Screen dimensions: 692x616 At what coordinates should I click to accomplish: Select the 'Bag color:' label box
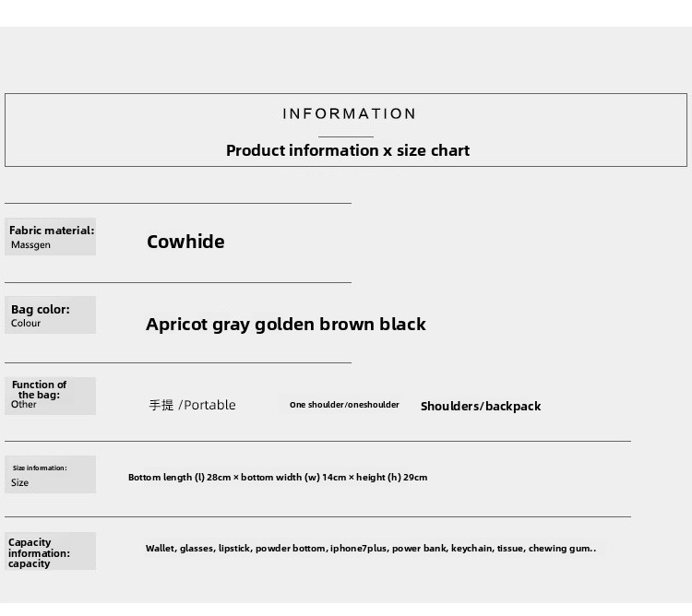pyautogui.click(x=51, y=314)
